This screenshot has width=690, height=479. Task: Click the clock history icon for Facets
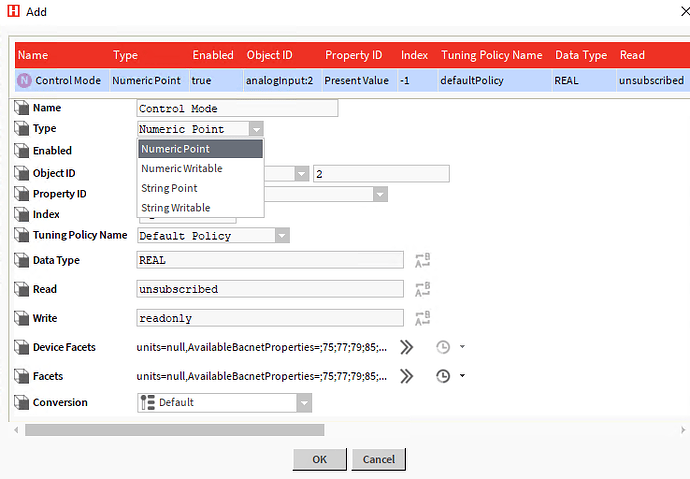coord(443,376)
